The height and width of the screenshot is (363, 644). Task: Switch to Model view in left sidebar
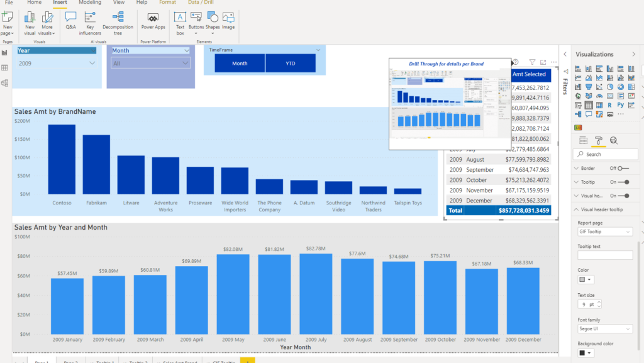(x=5, y=83)
